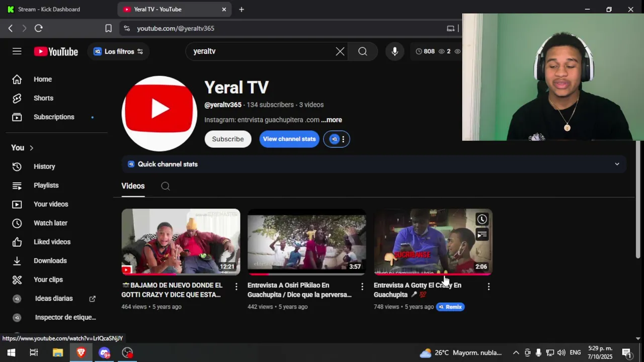Open Los filtros vidIQ filter settings

(x=118, y=51)
